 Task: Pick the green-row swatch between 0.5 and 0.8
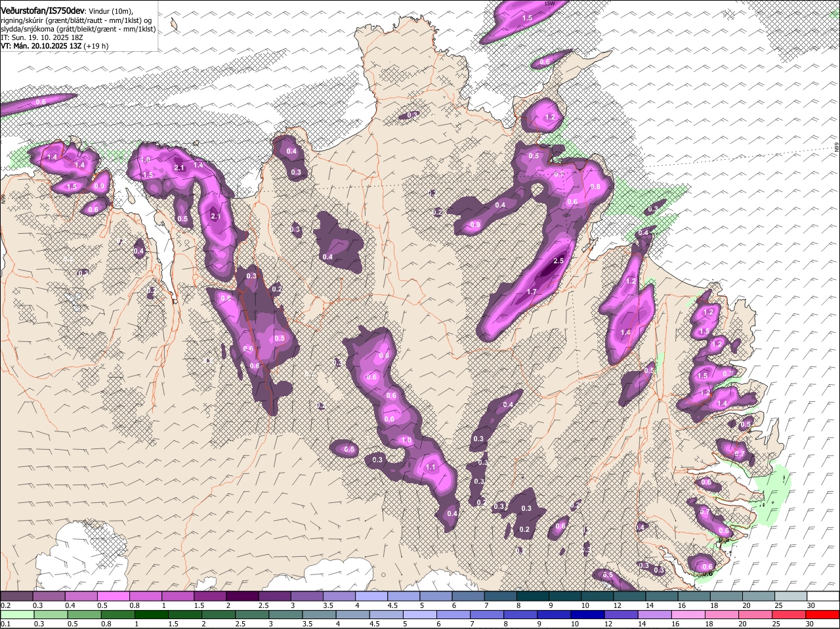click(x=85, y=615)
